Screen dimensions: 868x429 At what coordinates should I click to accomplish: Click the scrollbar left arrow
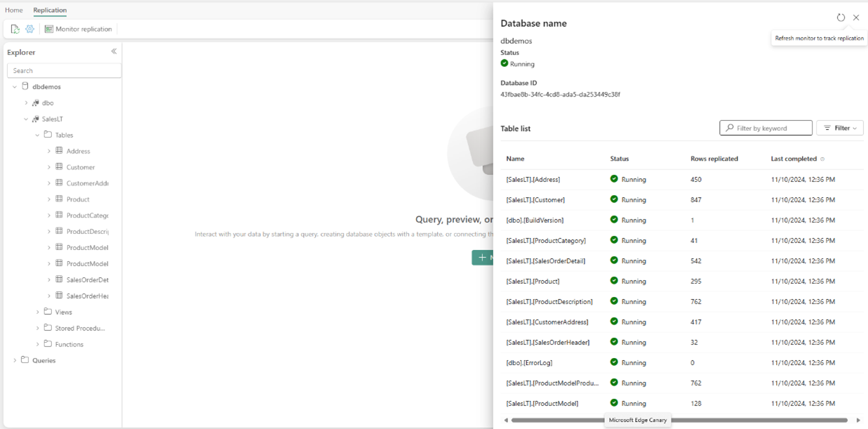(506, 420)
